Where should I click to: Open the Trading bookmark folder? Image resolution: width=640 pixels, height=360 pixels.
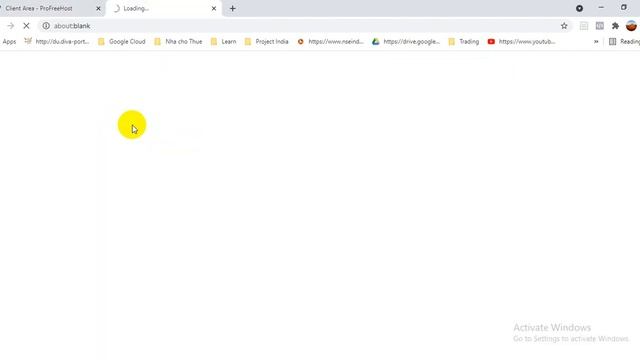click(x=464, y=42)
